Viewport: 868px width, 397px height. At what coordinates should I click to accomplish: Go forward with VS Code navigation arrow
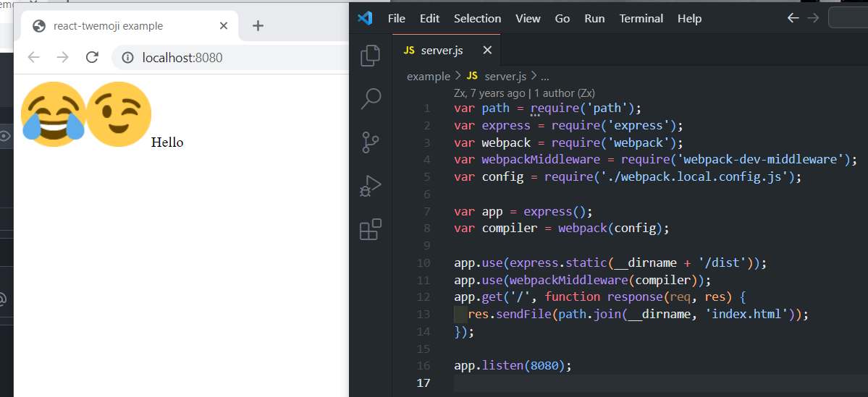click(x=813, y=18)
